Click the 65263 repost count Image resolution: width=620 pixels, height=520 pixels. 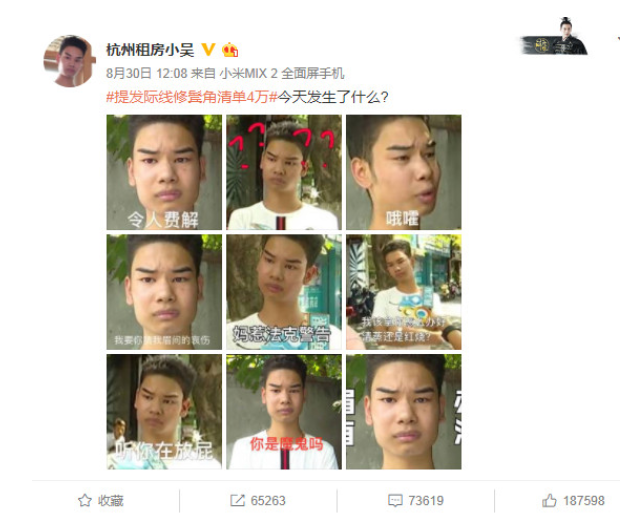[268, 501]
